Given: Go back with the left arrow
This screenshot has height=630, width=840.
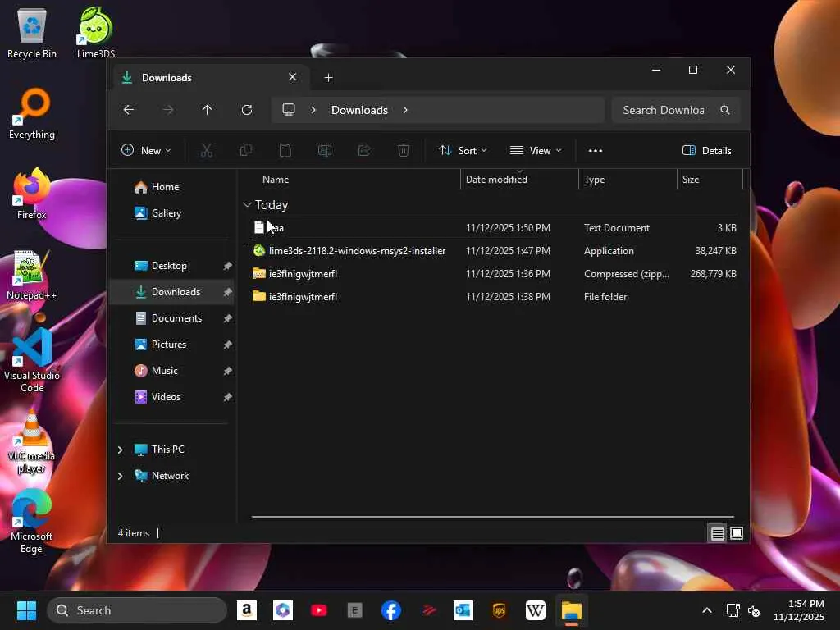Looking at the screenshot, I should [x=129, y=110].
